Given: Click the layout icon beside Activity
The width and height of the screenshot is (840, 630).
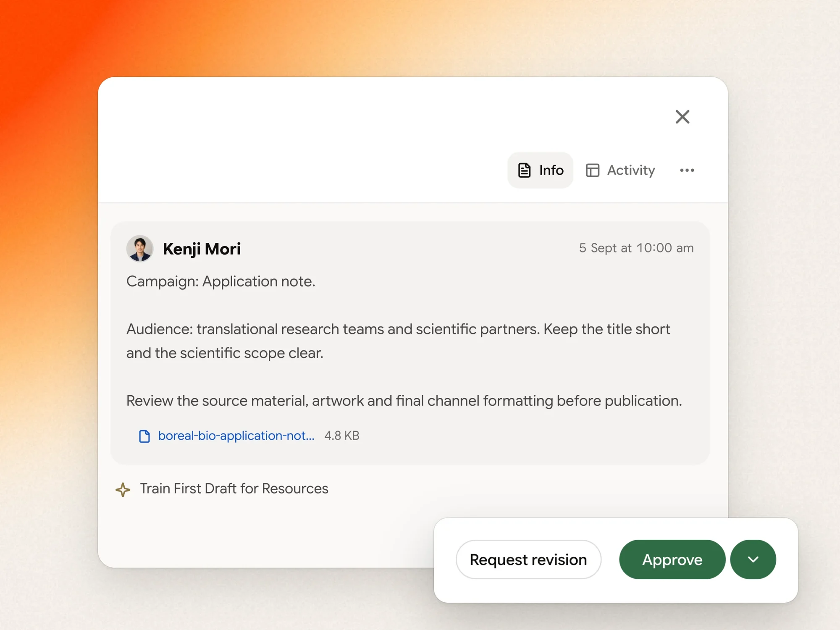Looking at the screenshot, I should point(593,170).
